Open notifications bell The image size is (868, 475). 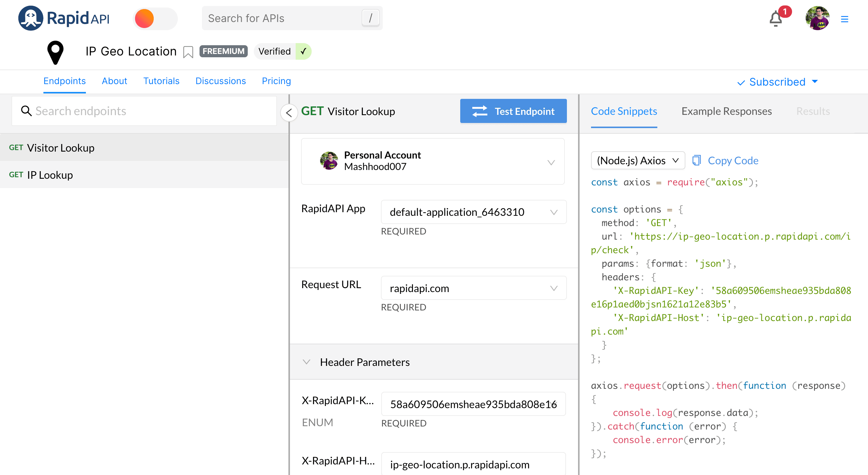[776, 19]
